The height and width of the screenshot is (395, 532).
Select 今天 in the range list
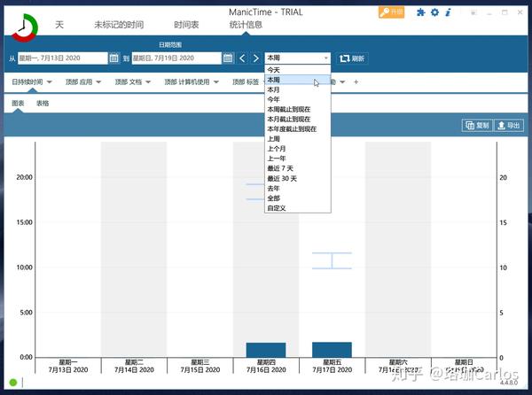(298, 70)
